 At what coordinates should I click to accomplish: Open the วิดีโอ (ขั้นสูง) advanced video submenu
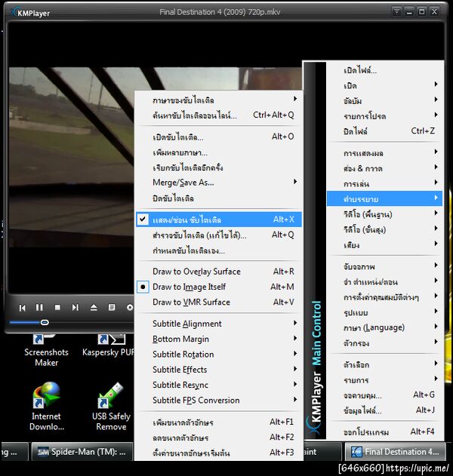click(x=384, y=229)
